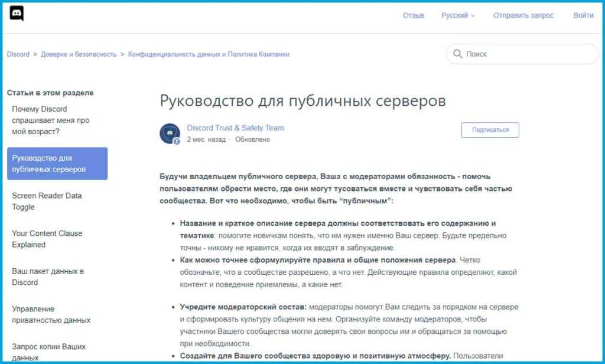Viewport: 605px width, 364px height.
Task: Open Запрос копии Ваших данных article
Action: 48,352
